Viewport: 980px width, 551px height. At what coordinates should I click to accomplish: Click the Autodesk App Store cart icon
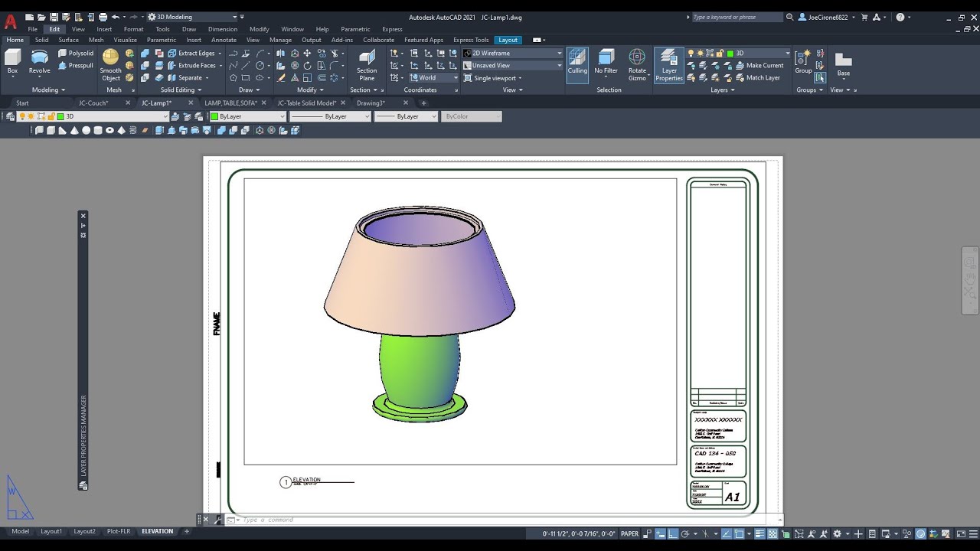(864, 17)
